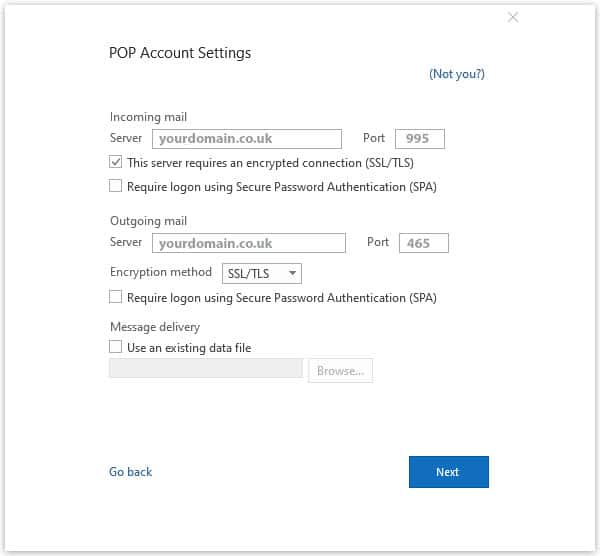Click the arrow on the Encryption method dropdown
This screenshot has width=600, height=556.
pyautogui.click(x=292, y=273)
